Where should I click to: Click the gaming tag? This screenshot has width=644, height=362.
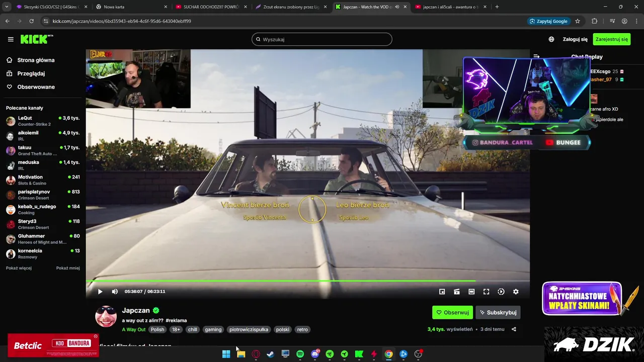(x=213, y=329)
